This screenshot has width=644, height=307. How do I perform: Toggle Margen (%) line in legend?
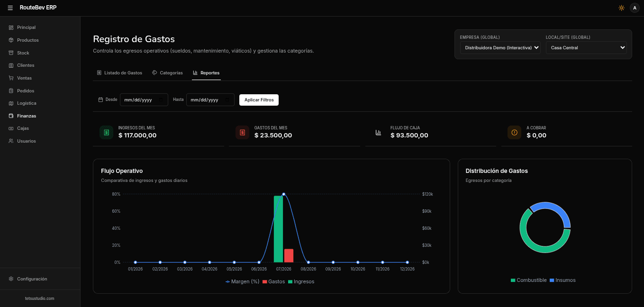242,281
